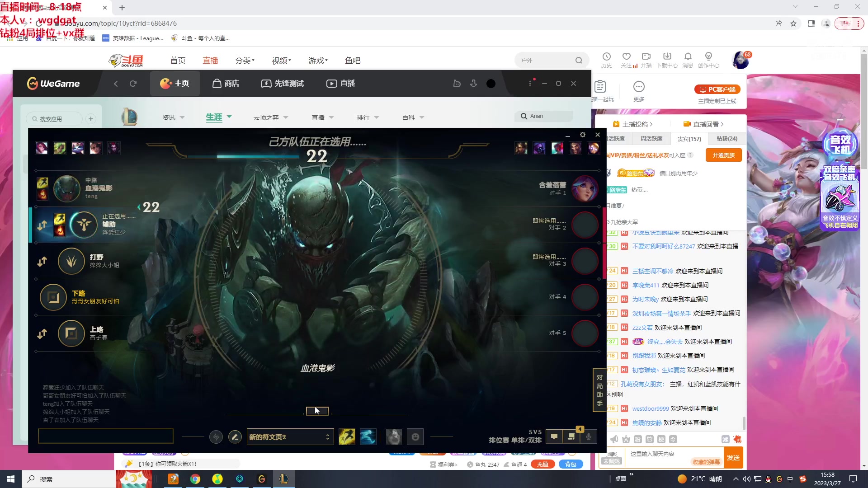
Task: Open the ward skin selector icon
Action: [394, 437]
